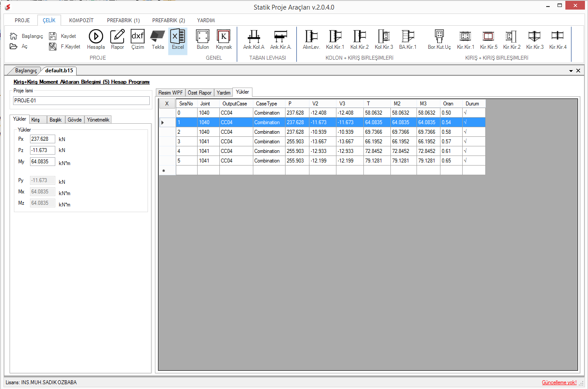Open the Başlık properties tab
This screenshot has height=389, width=588.
(x=56, y=119)
